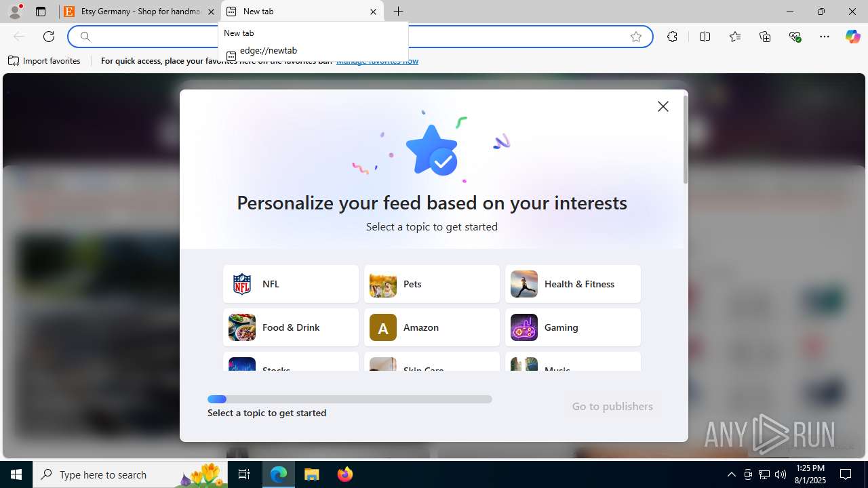Click the topic selection progress bar
Screen dimensions: 868x488
[x=350, y=399]
